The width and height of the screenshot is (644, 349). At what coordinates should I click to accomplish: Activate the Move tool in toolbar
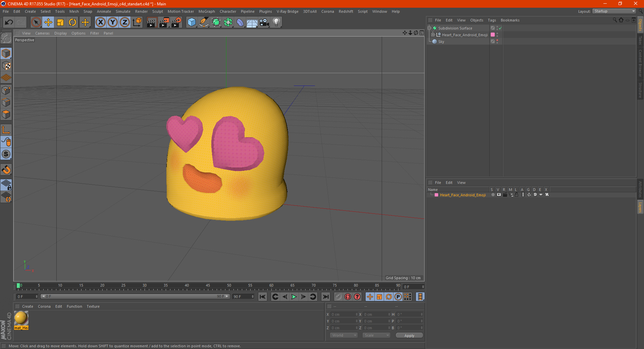coord(48,22)
